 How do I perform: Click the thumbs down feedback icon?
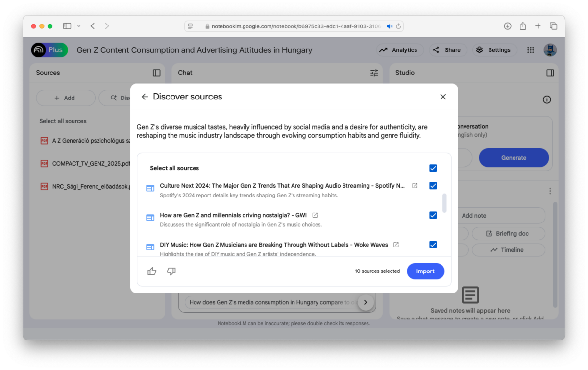pyautogui.click(x=171, y=271)
